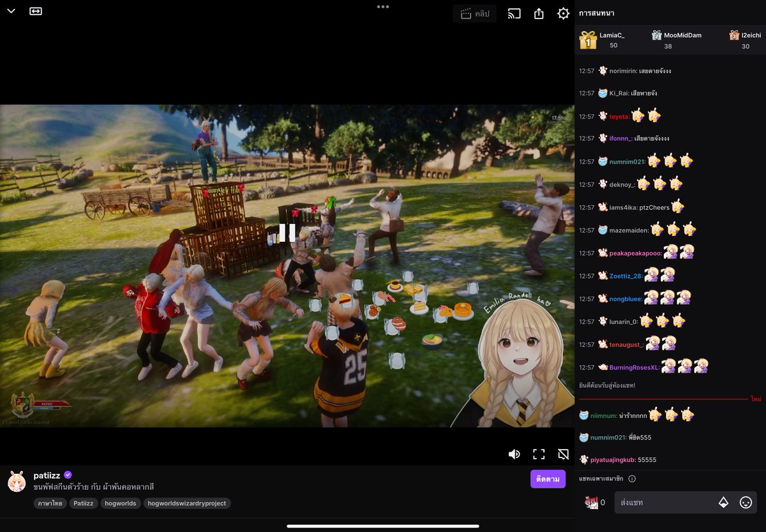Click the home indicator bar at screen bottom
Viewport: 766px width, 532px height.
(383, 526)
